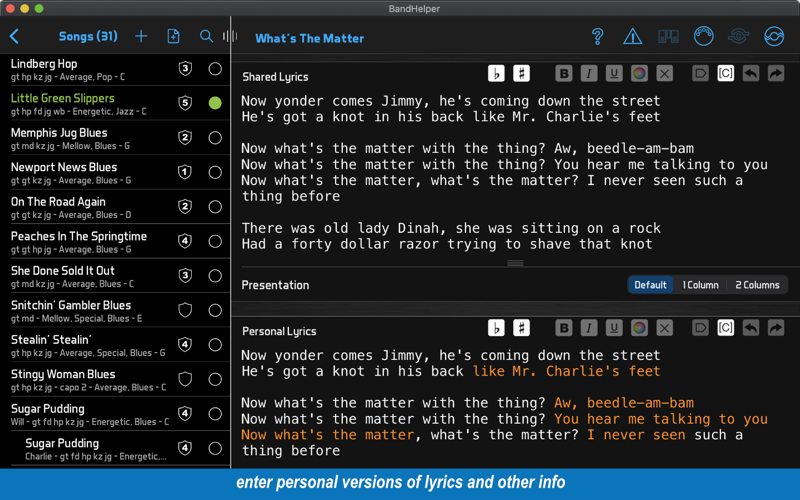Image resolution: width=800 pixels, height=500 pixels.
Task: Apply bold in Shared Lyrics toolbar
Action: pos(564,73)
